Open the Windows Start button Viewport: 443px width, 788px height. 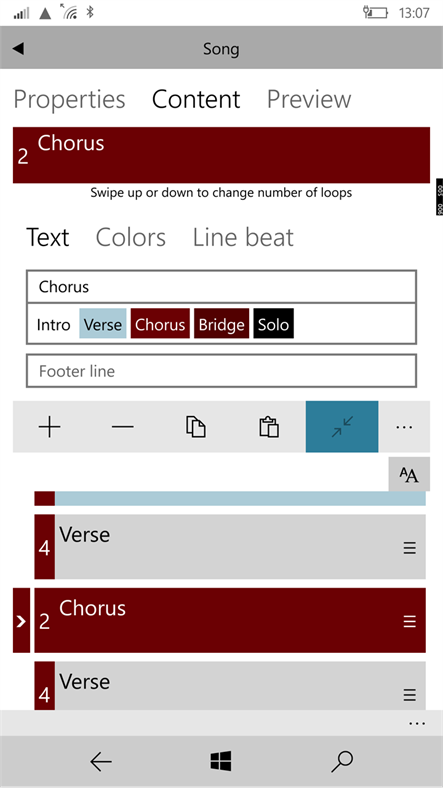pyautogui.click(x=221, y=761)
